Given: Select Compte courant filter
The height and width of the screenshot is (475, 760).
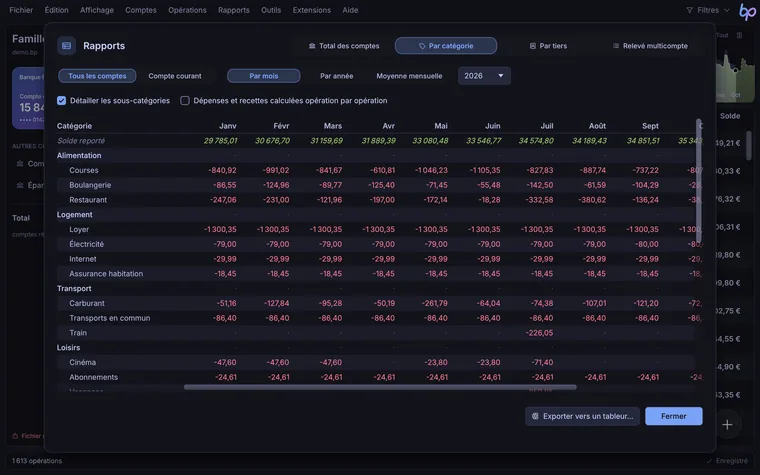Looking at the screenshot, I should click(175, 76).
